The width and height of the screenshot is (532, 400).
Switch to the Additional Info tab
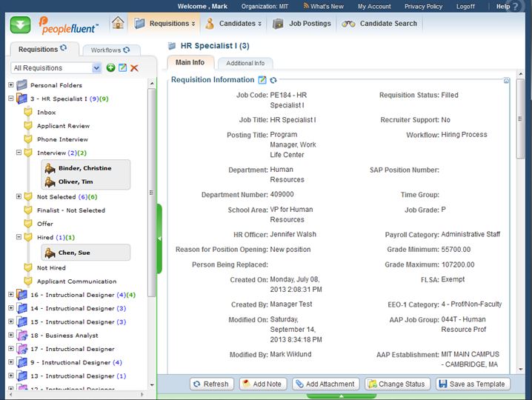click(245, 63)
